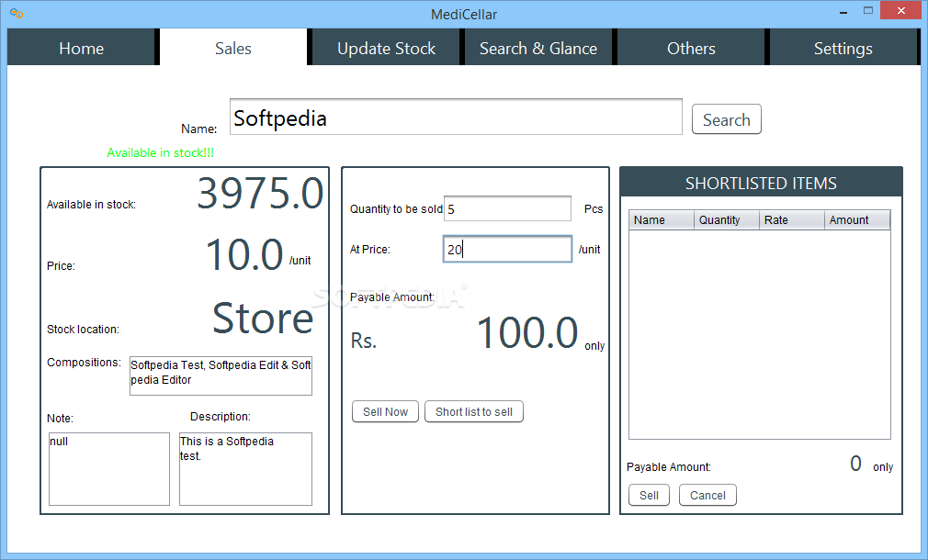Cancel the shortlisted items
This screenshot has width=928, height=560.
[707, 495]
